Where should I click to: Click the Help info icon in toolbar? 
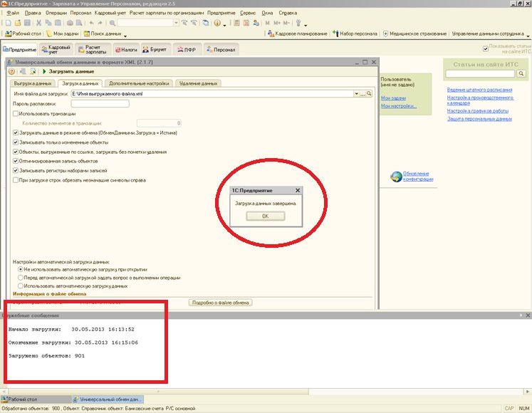coord(217,23)
